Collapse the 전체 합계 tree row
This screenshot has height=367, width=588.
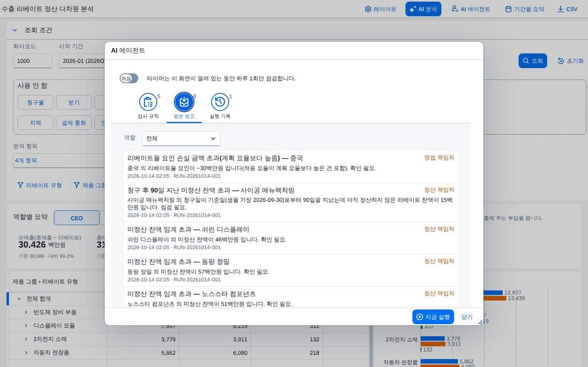pos(19,299)
